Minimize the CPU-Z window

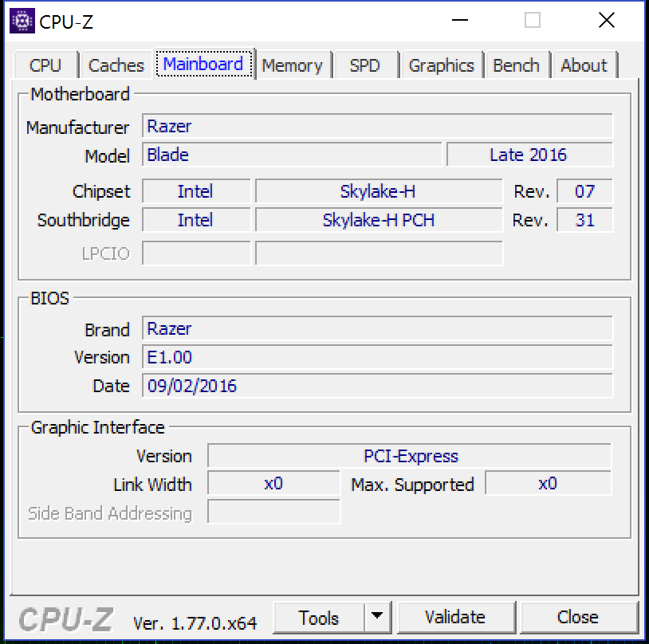(x=458, y=22)
